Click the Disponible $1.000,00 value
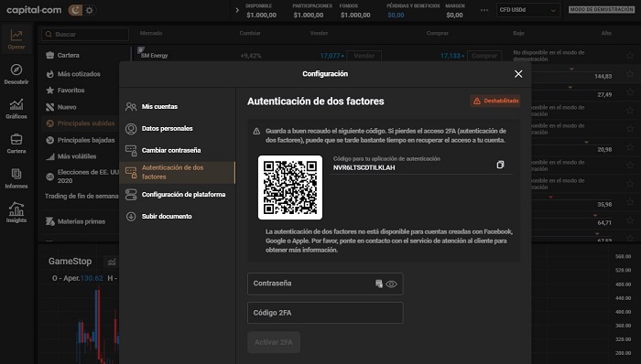 coord(261,16)
